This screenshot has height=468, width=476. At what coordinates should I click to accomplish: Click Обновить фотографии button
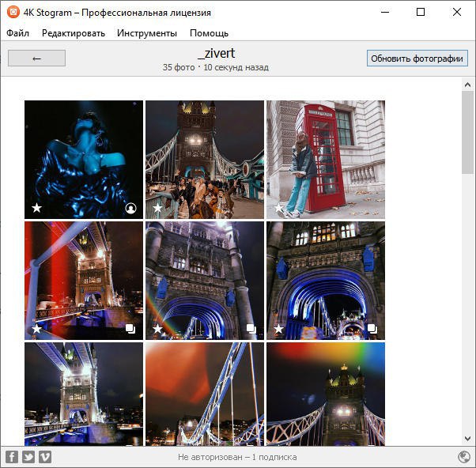[417, 58]
